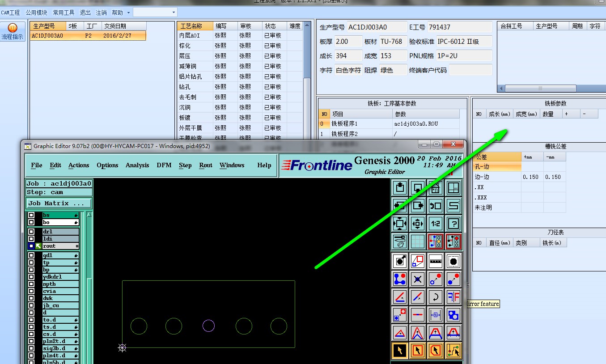This screenshot has width=606, height=364.
Task: Click the ac1dj003a0.ROU parameter cell
Action: (x=426, y=123)
